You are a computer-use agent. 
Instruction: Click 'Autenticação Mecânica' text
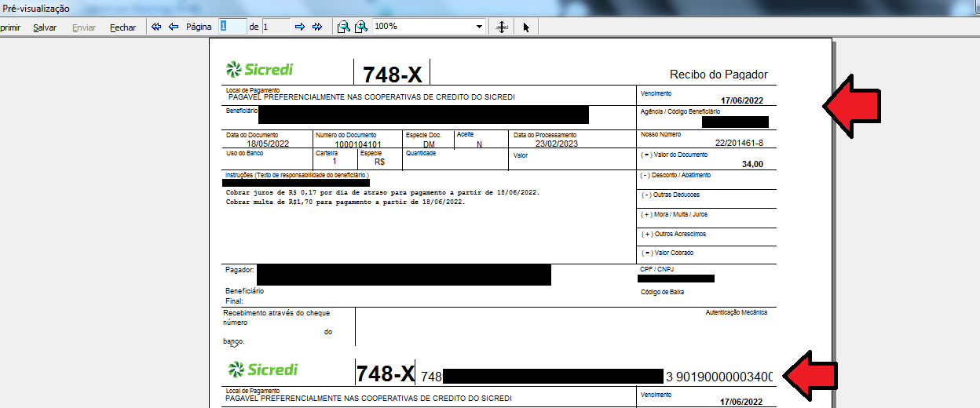(736, 312)
